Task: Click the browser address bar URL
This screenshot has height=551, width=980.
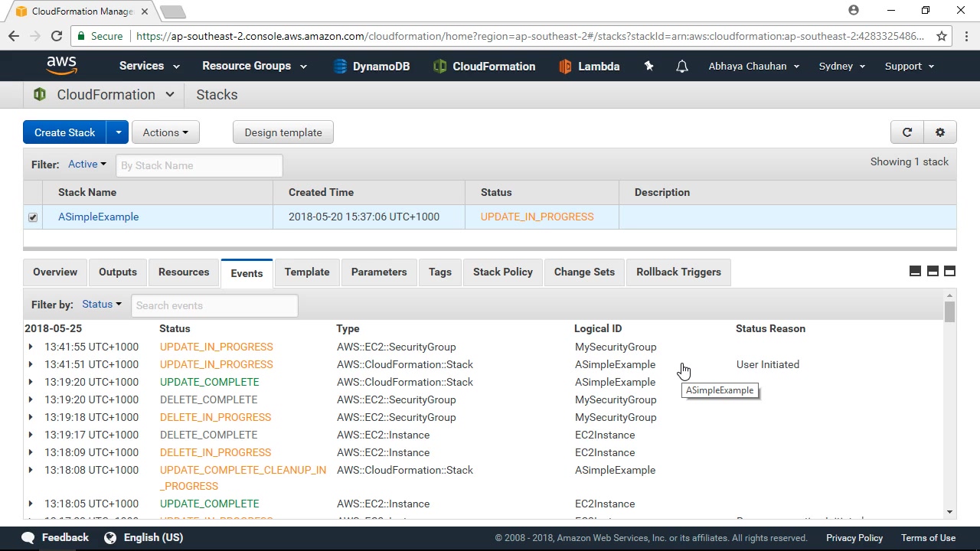Action: click(531, 36)
